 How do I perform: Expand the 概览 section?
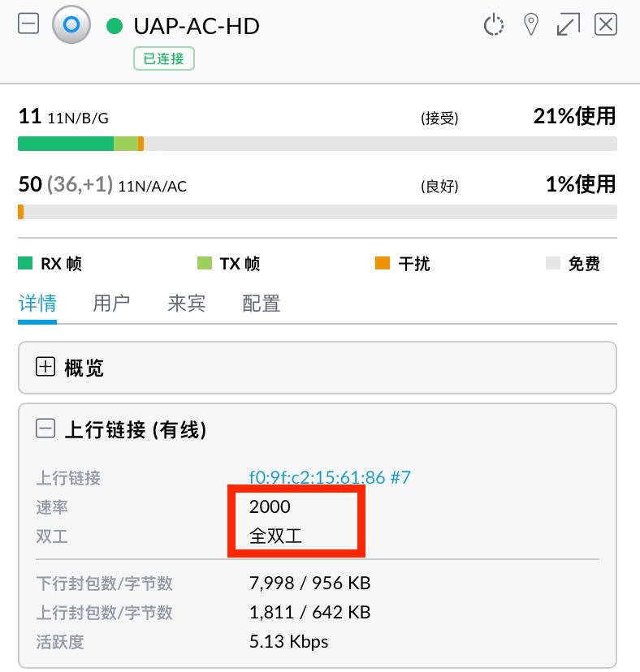[x=45, y=368]
